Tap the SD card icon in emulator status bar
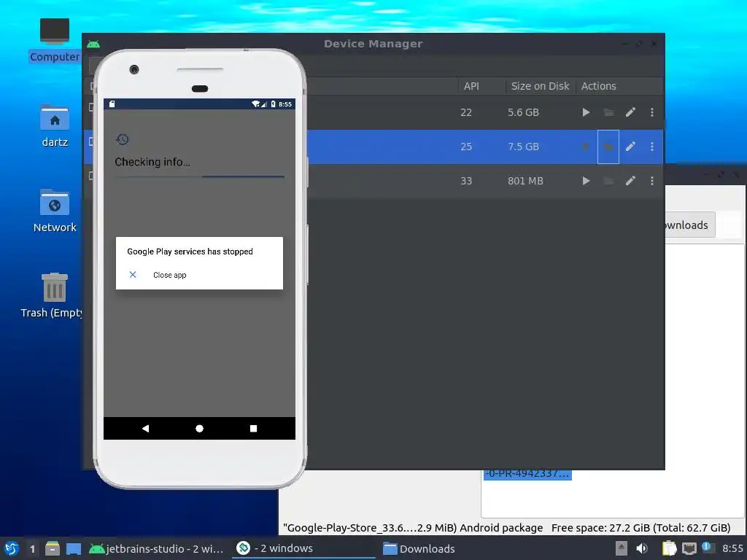 (x=112, y=104)
